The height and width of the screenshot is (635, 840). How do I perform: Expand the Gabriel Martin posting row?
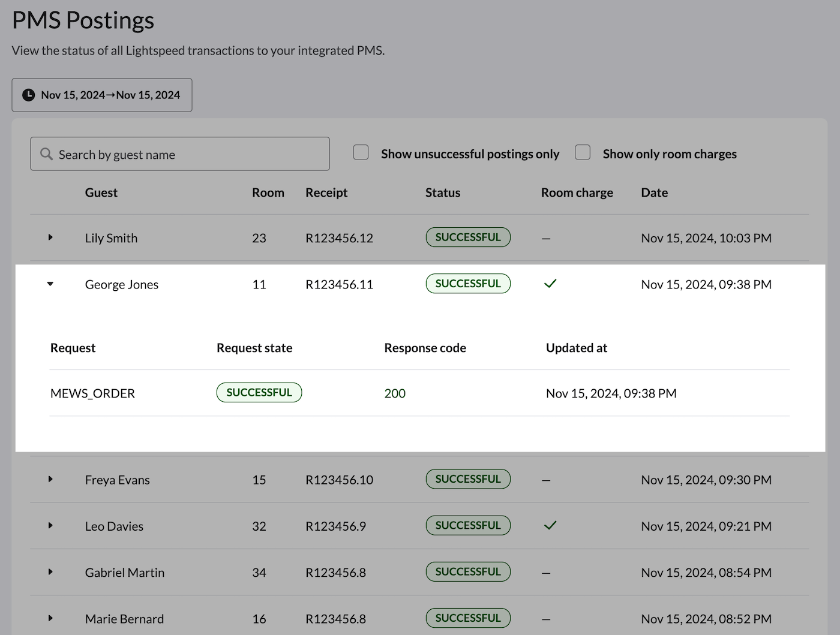50,572
